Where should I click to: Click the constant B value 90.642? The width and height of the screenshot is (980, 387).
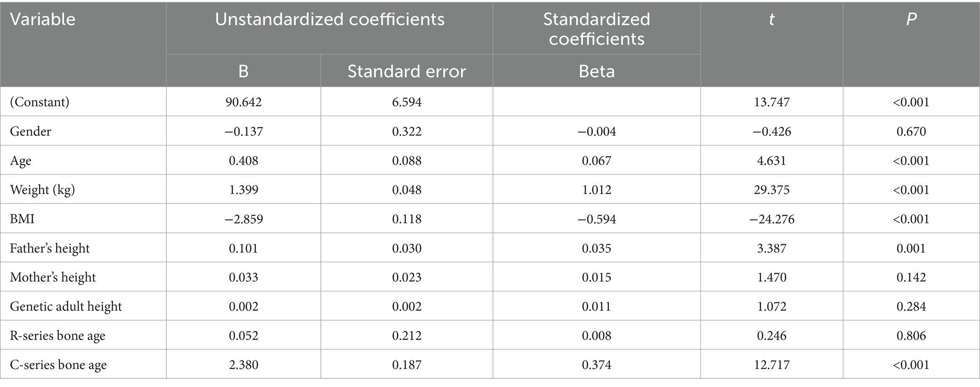coord(243,102)
